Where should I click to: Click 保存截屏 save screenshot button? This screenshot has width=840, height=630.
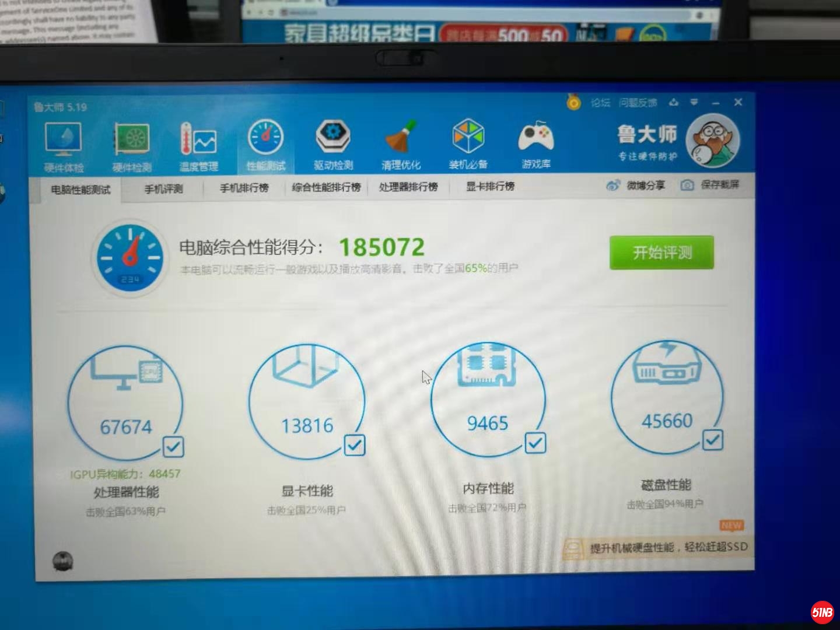pos(710,185)
